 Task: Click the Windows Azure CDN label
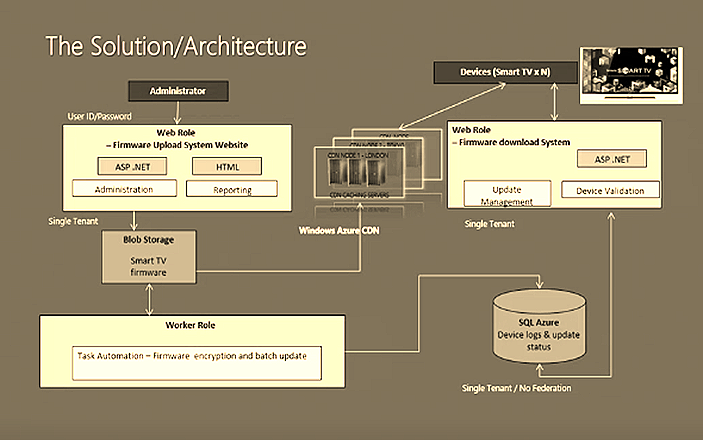point(339,231)
